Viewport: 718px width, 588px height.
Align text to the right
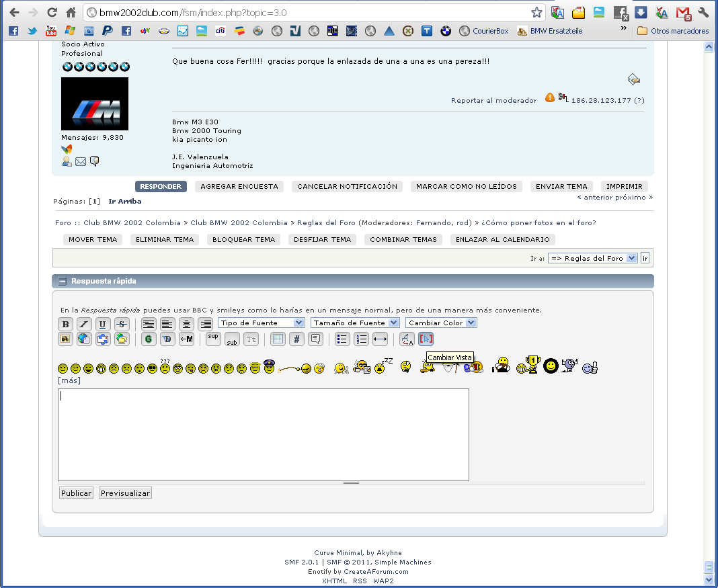coord(206,324)
